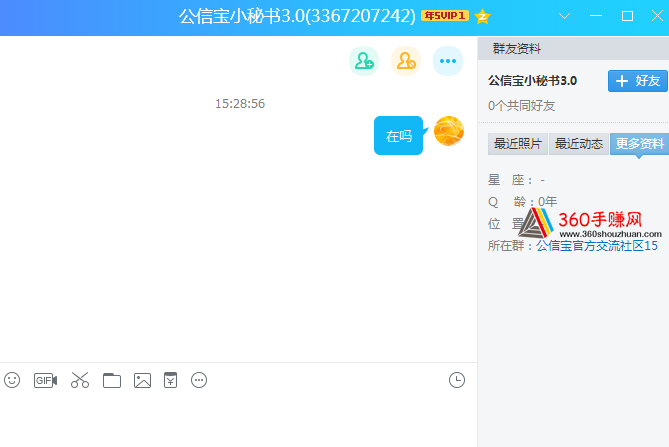This screenshot has height=447, width=669.
Task: Select the 更多资料 tab
Action: (640, 144)
